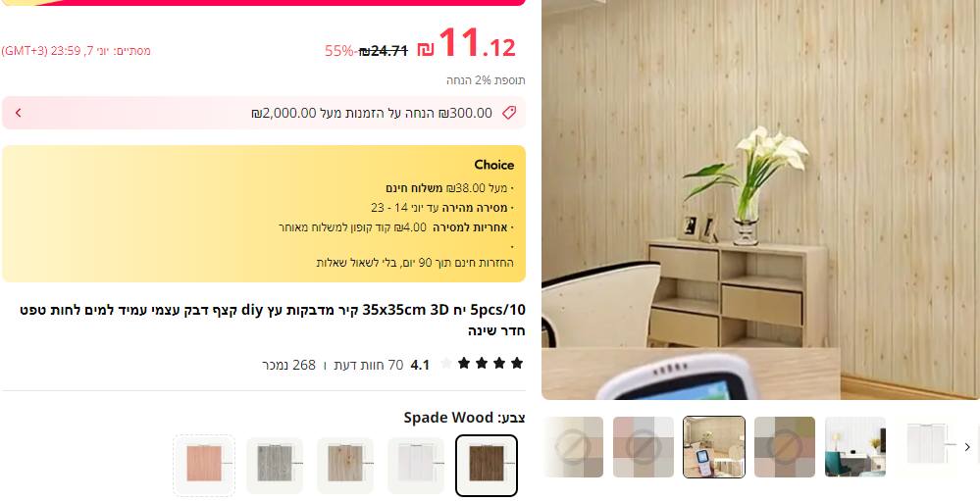Select the pink wood color variant

204,465
